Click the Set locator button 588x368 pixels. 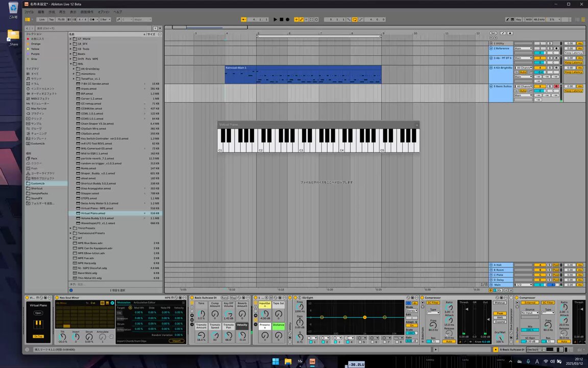(493, 33)
